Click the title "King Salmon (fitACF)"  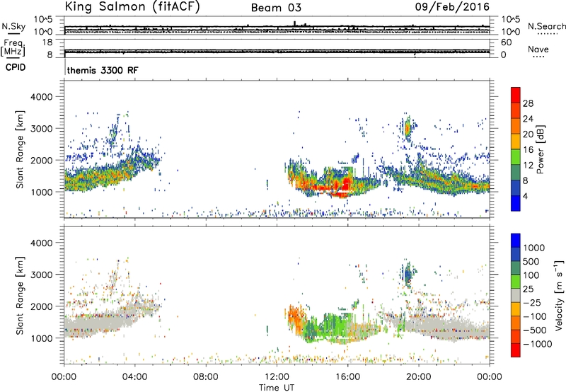132,6
